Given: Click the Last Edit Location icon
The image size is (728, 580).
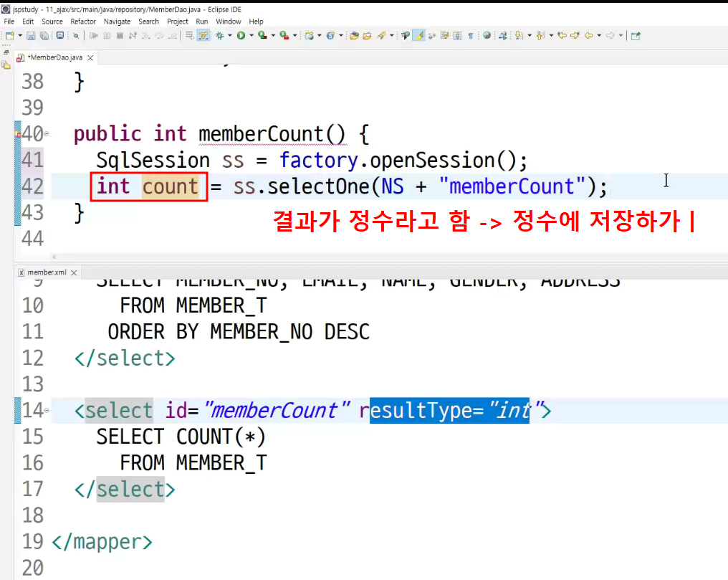Looking at the screenshot, I should (562, 35).
